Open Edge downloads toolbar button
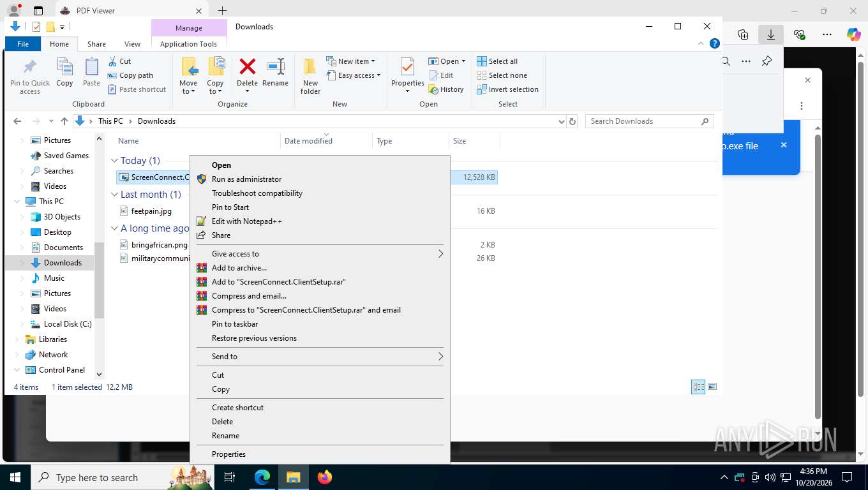This screenshot has height=490, width=868. coord(771,34)
